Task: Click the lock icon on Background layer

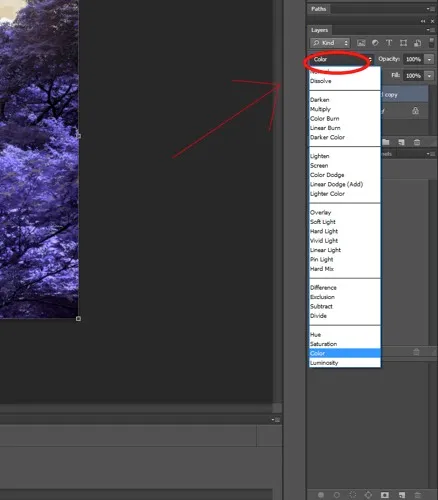Action: [x=415, y=111]
